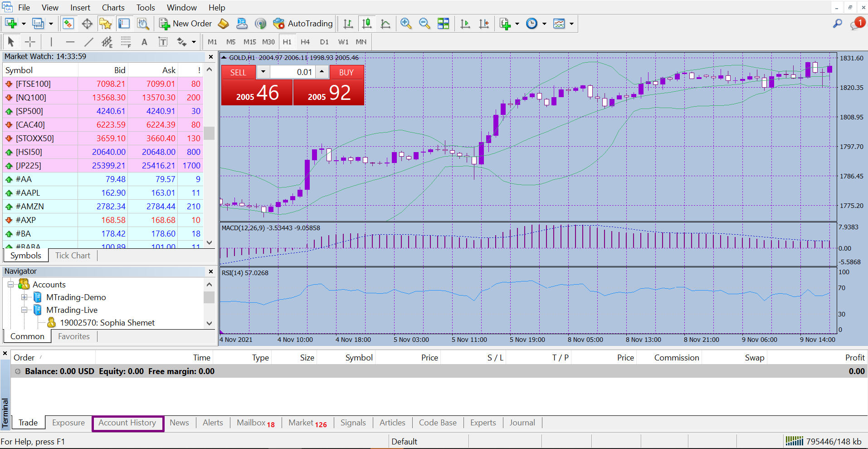Open the Tools menu
The width and height of the screenshot is (868, 449).
pyautogui.click(x=146, y=8)
